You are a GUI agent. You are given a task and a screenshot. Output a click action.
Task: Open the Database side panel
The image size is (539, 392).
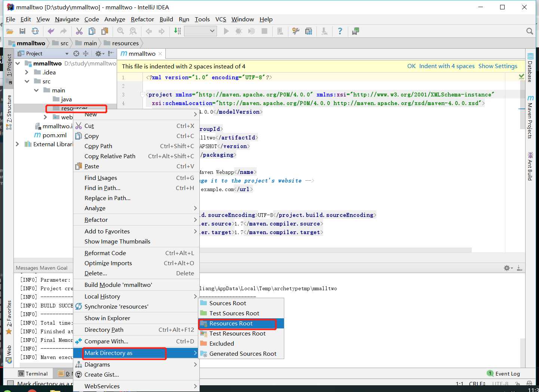coord(530,68)
